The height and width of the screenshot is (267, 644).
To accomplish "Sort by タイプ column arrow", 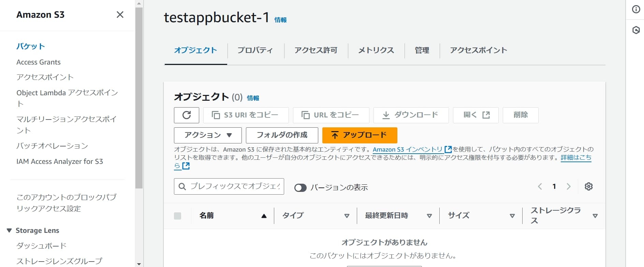I will pos(347,216).
